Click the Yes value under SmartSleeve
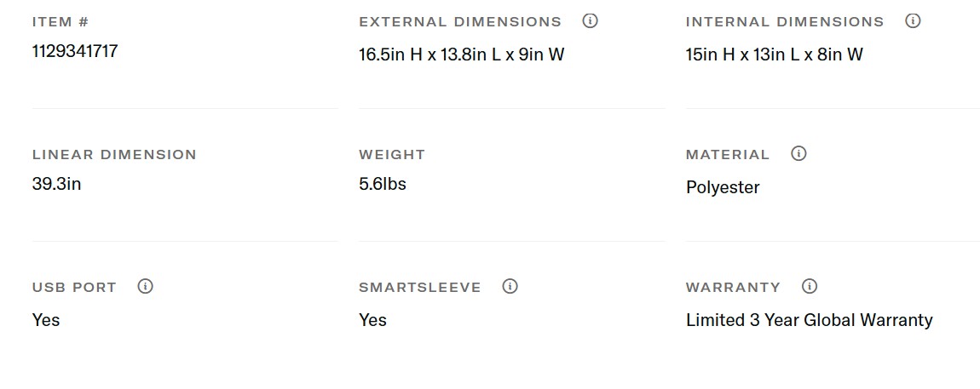 click(x=372, y=320)
